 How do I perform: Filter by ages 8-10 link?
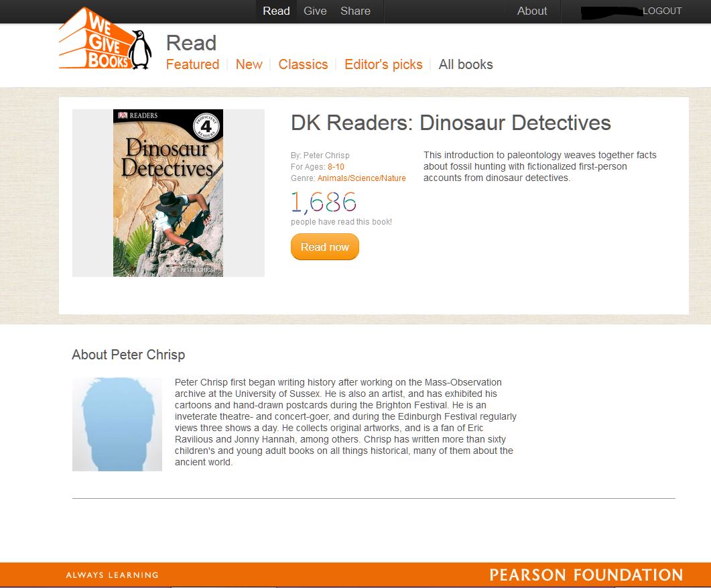click(x=336, y=166)
